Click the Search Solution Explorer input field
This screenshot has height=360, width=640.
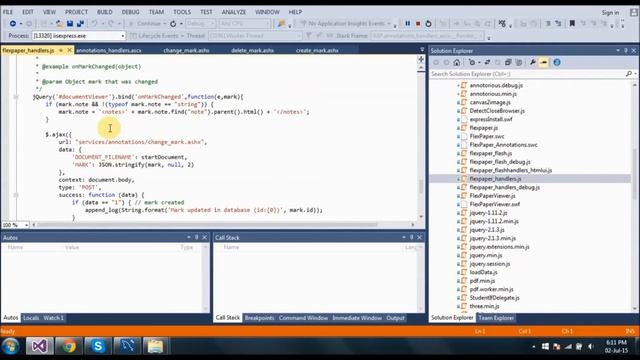tap(527, 74)
